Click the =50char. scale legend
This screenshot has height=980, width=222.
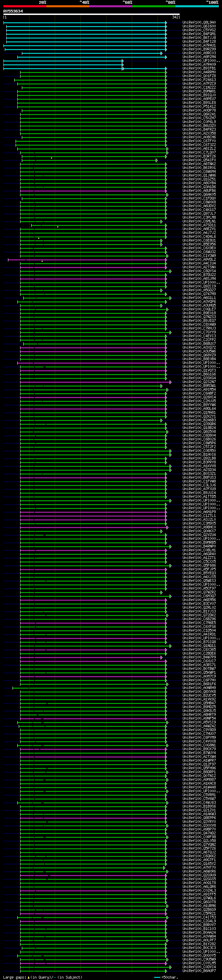165,977
